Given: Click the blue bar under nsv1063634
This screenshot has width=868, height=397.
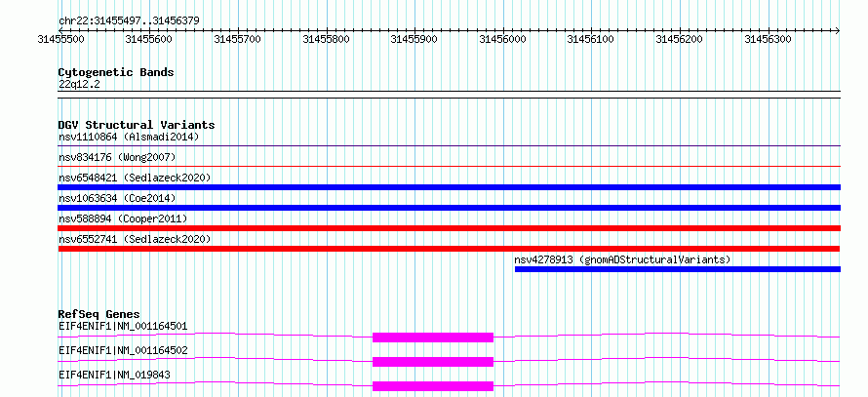Looking at the screenshot, I should pyautogui.click(x=449, y=208).
